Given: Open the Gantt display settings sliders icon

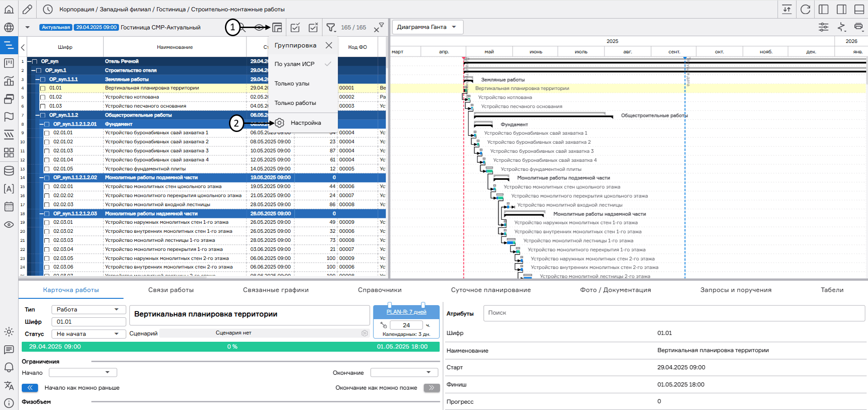Looking at the screenshot, I should point(823,27).
